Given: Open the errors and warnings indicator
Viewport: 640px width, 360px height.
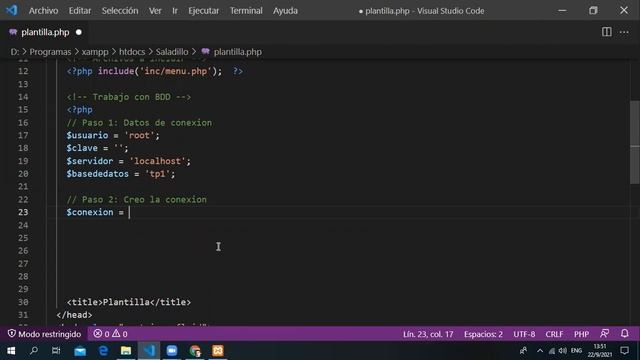Looking at the screenshot, I should 111,334.
